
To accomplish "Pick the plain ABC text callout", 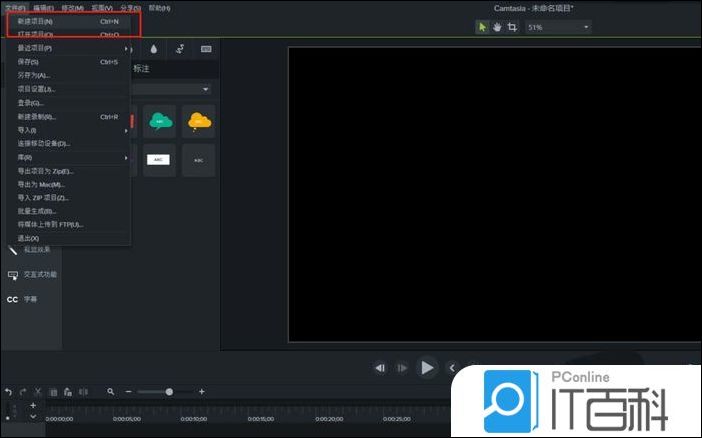I will (199, 160).
